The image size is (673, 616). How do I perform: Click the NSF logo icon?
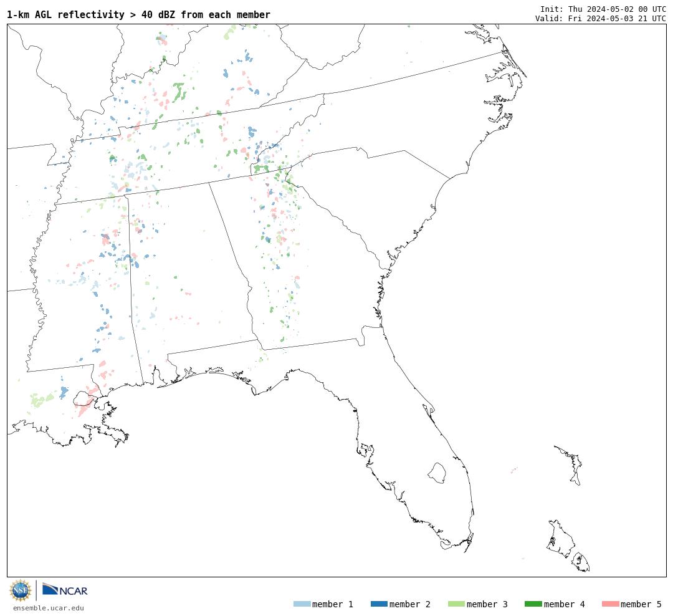click(20, 590)
